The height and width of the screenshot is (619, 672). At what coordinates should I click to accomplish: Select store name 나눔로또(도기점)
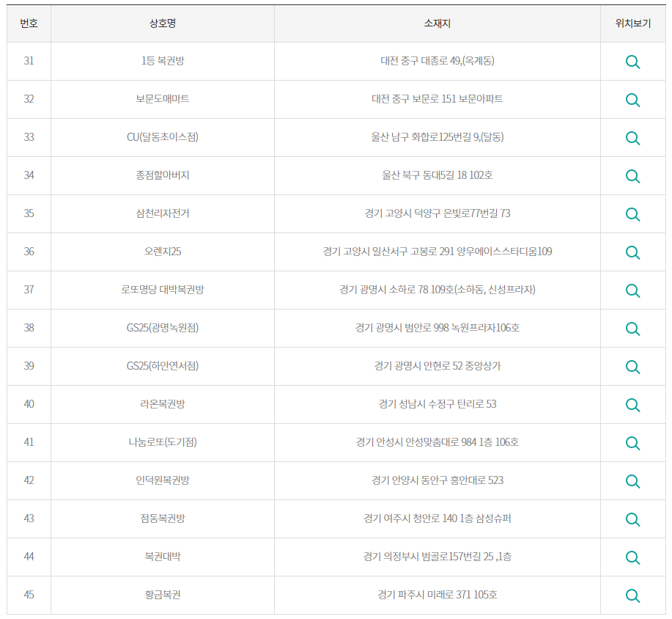pos(163,443)
